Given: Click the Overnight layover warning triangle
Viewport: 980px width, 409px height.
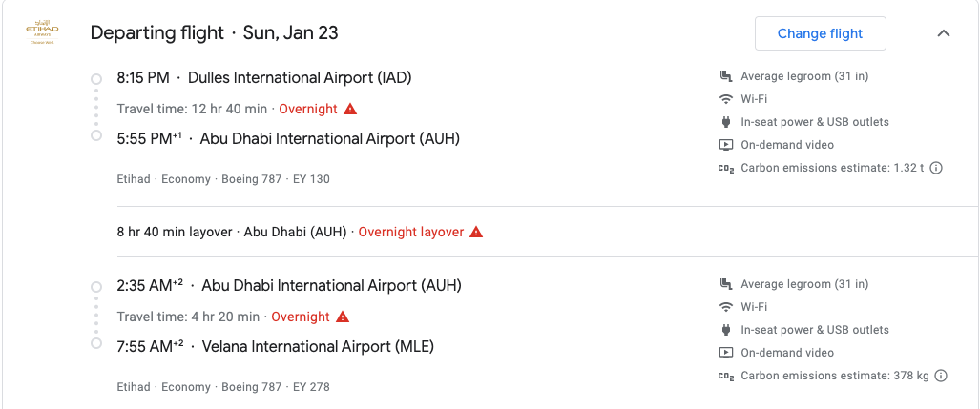Looking at the screenshot, I should (476, 233).
